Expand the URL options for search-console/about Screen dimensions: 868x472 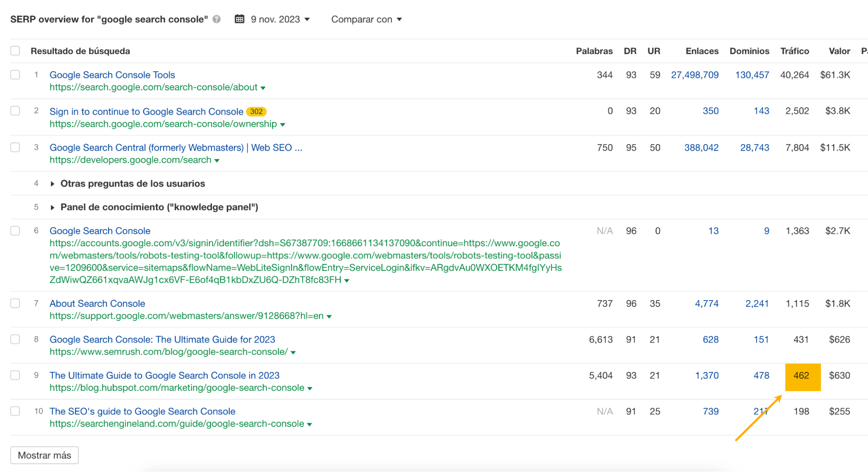click(263, 88)
